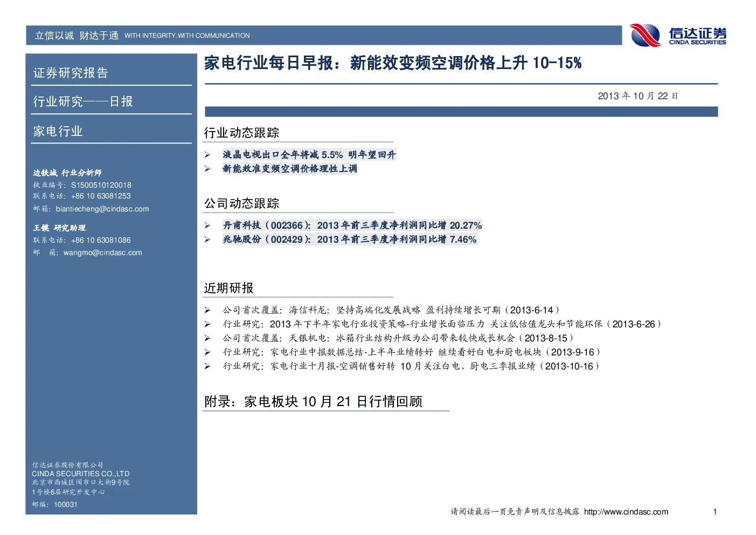Viewport: 756px width, 535px height.
Task: Click the page number 1
Action: 715,512
